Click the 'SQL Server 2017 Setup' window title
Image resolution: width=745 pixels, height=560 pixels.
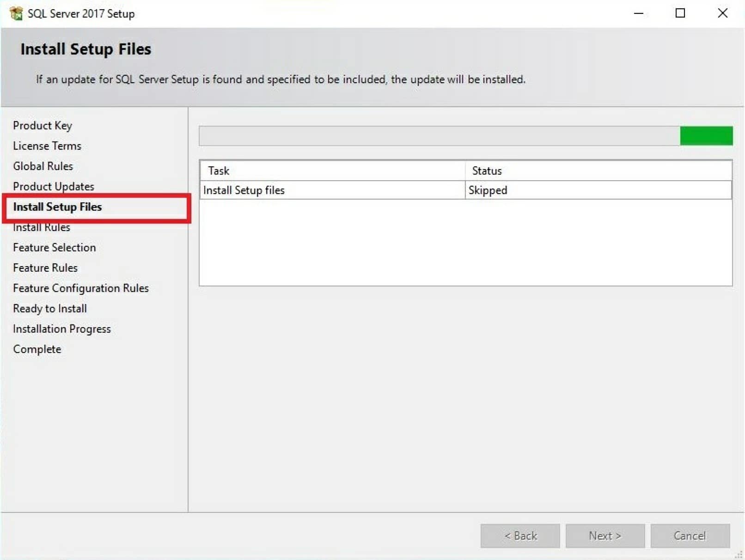(81, 13)
